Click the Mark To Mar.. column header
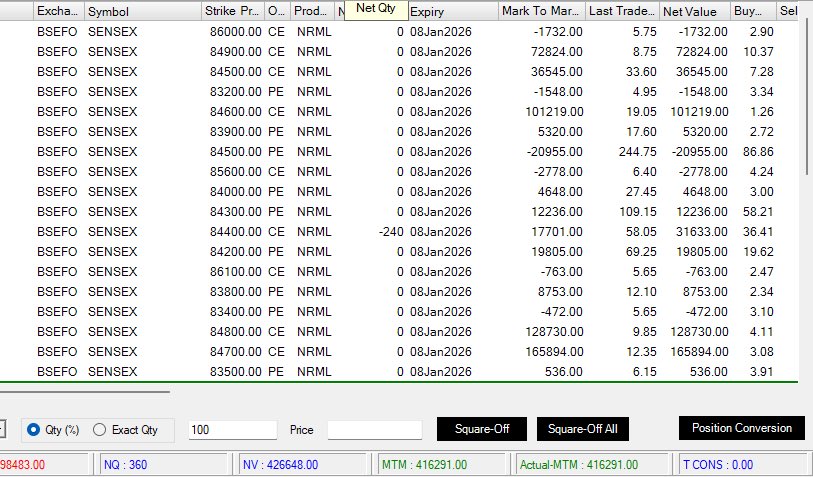 coord(542,11)
